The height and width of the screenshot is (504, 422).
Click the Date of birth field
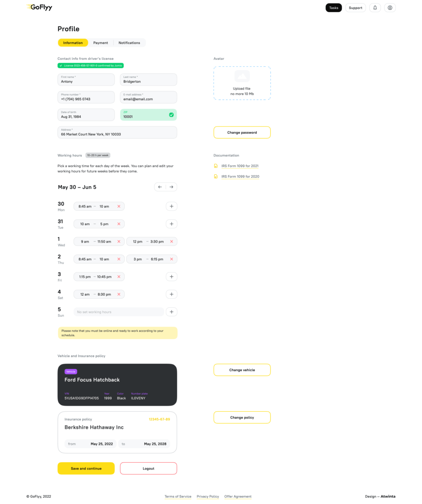(x=86, y=115)
